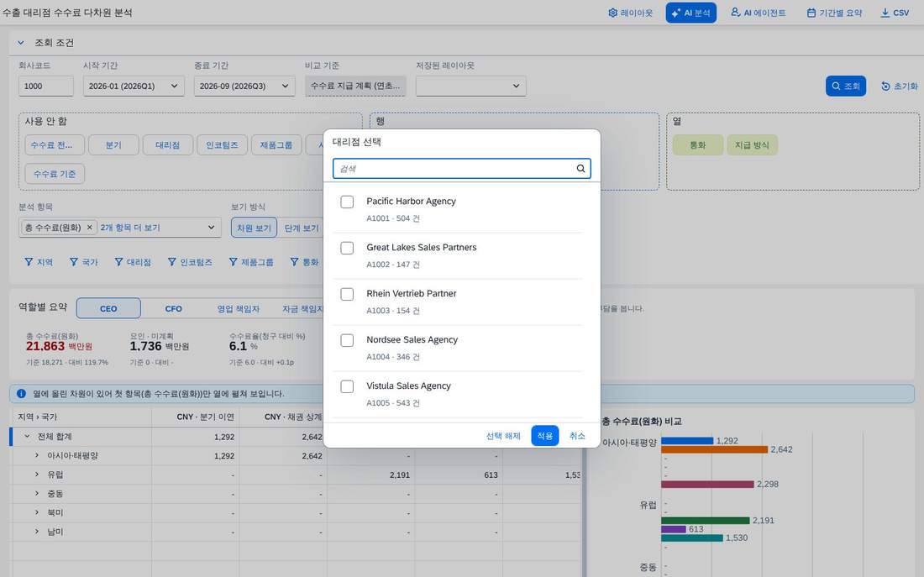Switch to the CFO role summary tab

point(173,308)
